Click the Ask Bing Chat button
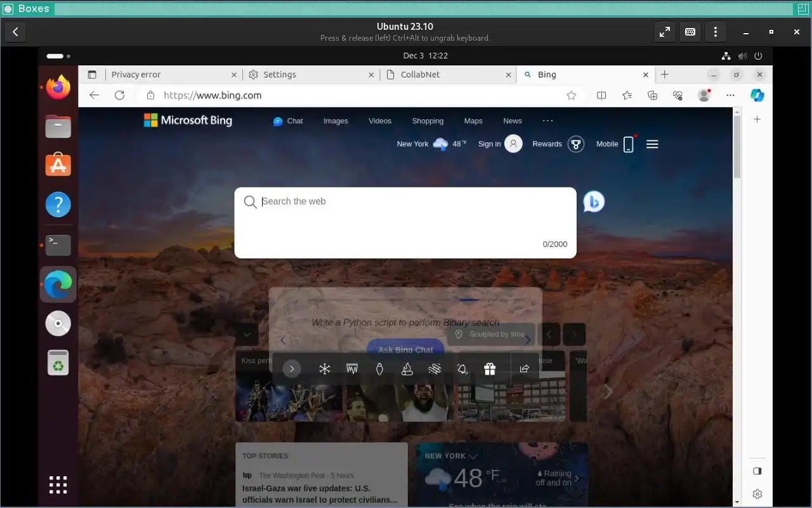This screenshot has width=812, height=508. (405, 349)
